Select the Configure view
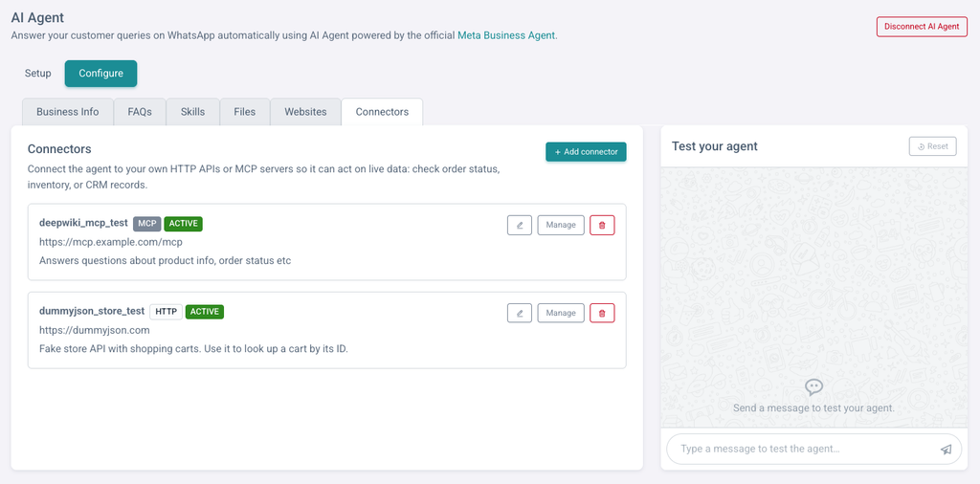 click(100, 73)
